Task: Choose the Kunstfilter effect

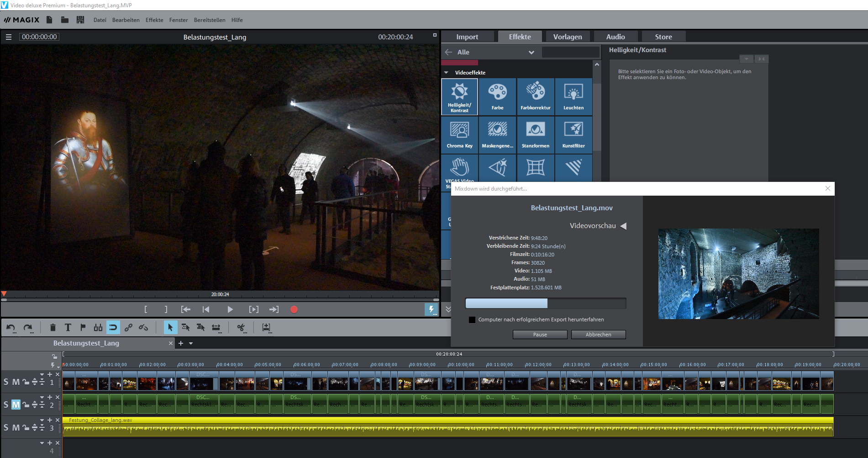Action: coord(573,135)
